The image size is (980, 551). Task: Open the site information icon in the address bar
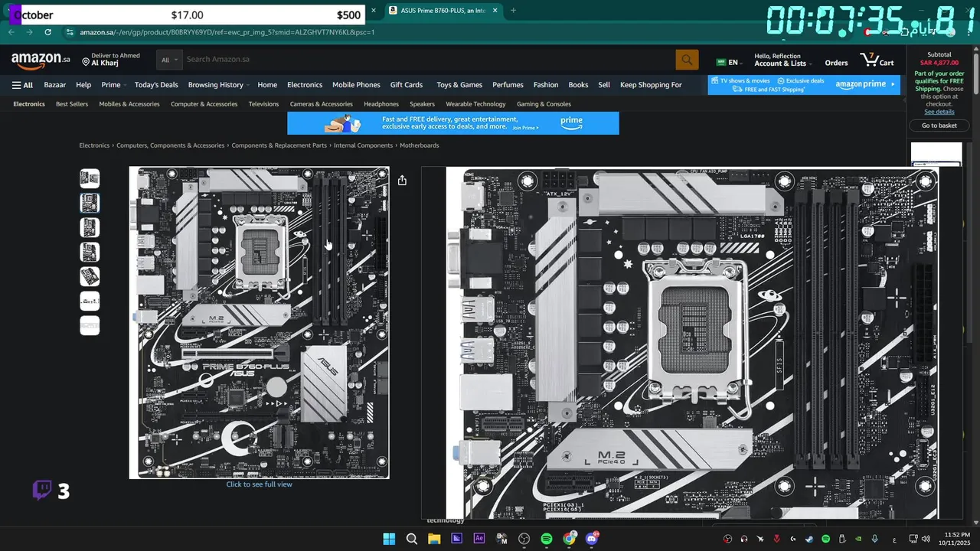coord(70,32)
